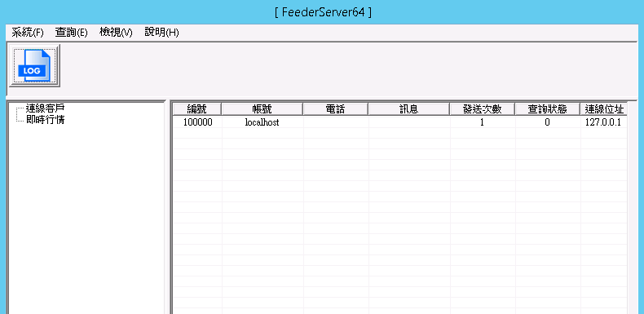
Task: Click the 電話 column header
Action: [x=335, y=109]
